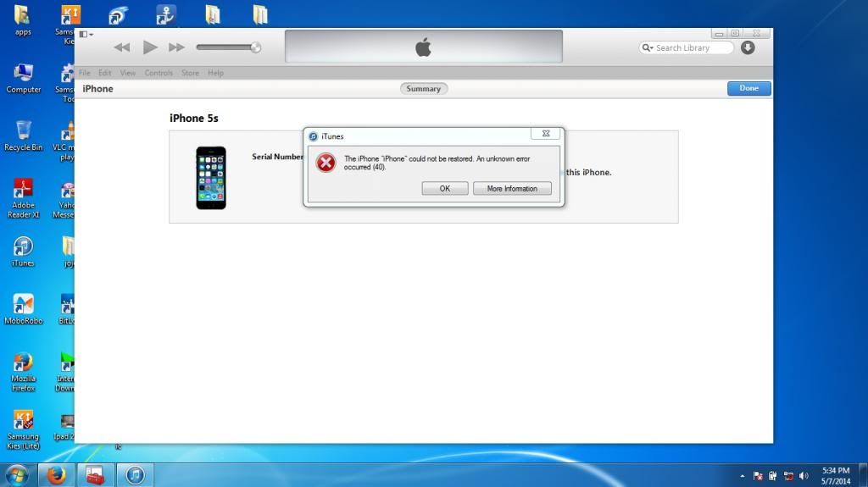Open the File menu
The width and height of the screenshot is (868, 487).
(84, 73)
